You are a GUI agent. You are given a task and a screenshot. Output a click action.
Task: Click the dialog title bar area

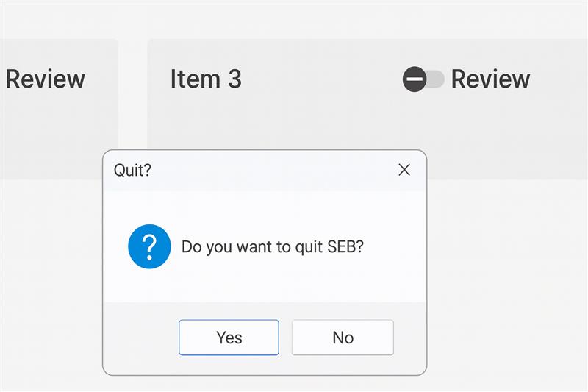pos(265,171)
